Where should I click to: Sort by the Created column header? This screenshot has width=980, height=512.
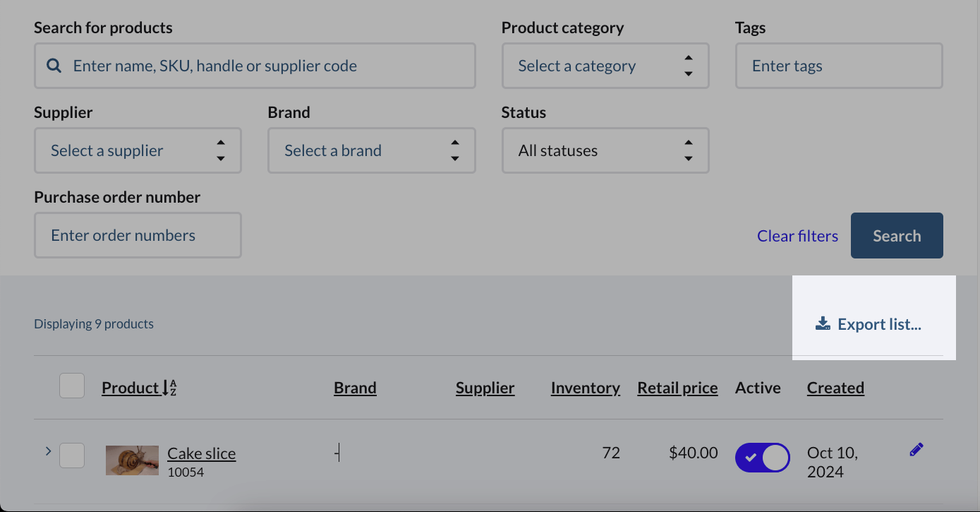tap(835, 388)
